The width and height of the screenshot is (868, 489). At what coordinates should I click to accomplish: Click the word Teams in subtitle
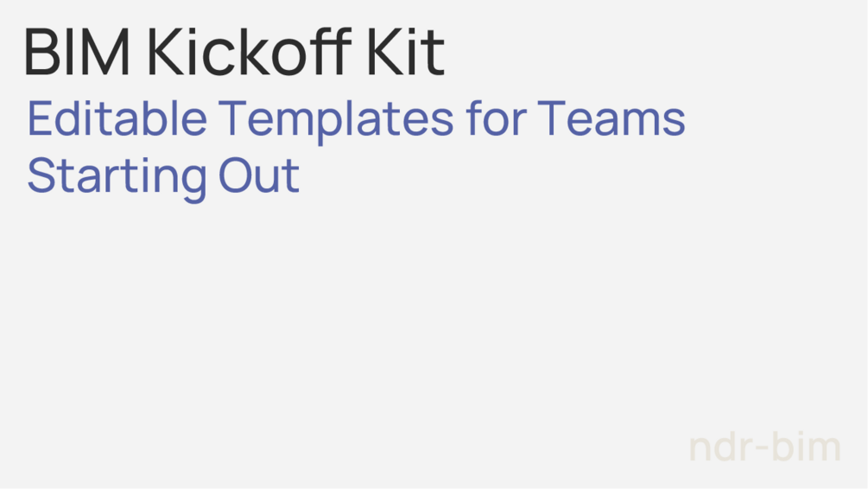click(x=611, y=118)
